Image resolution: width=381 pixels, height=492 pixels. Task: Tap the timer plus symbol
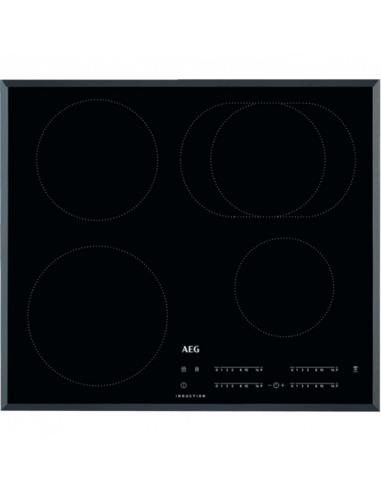tap(283, 385)
